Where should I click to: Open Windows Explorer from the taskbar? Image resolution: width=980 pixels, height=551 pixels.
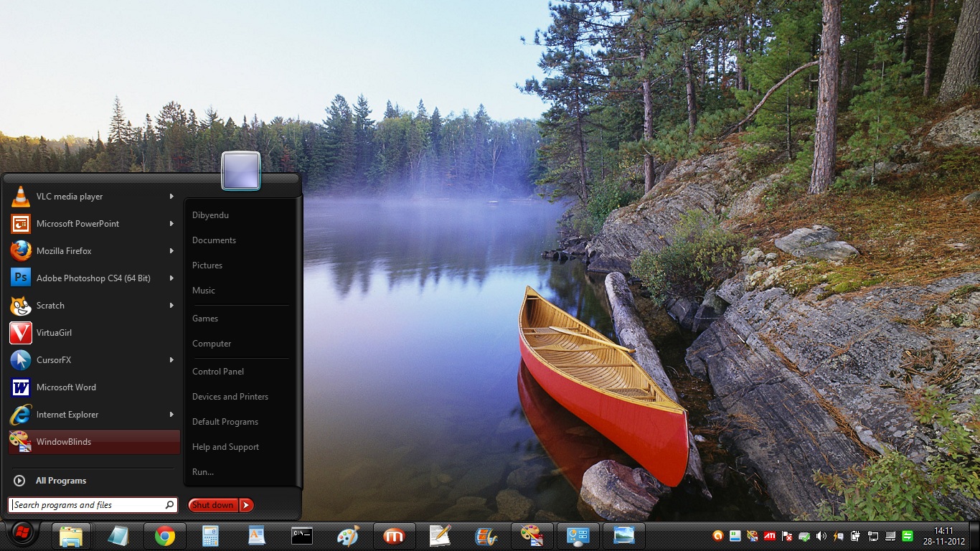(72, 536)
